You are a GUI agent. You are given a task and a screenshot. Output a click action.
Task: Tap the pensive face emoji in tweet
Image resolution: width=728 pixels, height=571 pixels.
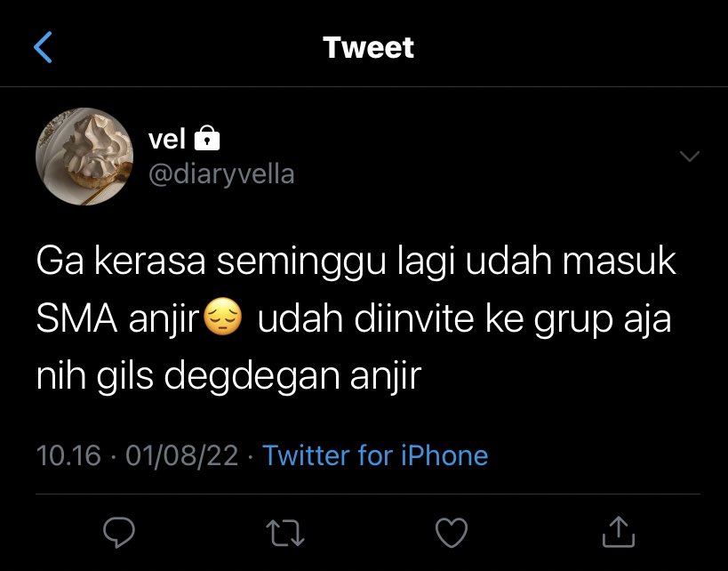pos(223,317)
